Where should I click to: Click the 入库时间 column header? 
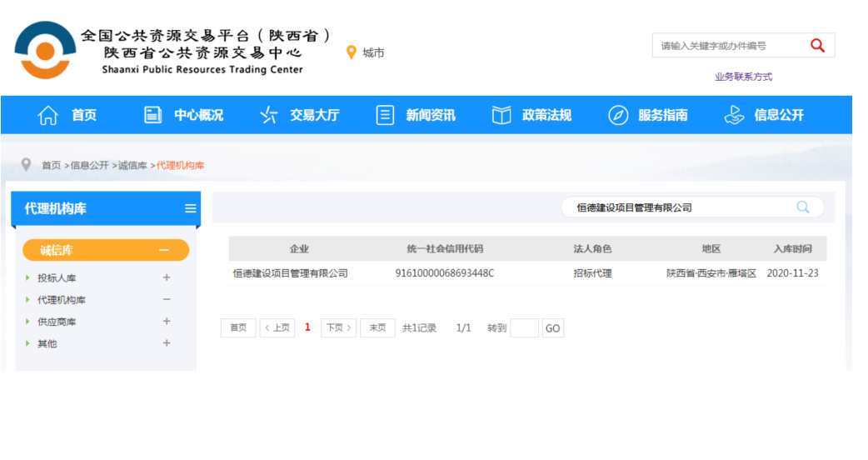pos(793,249)
